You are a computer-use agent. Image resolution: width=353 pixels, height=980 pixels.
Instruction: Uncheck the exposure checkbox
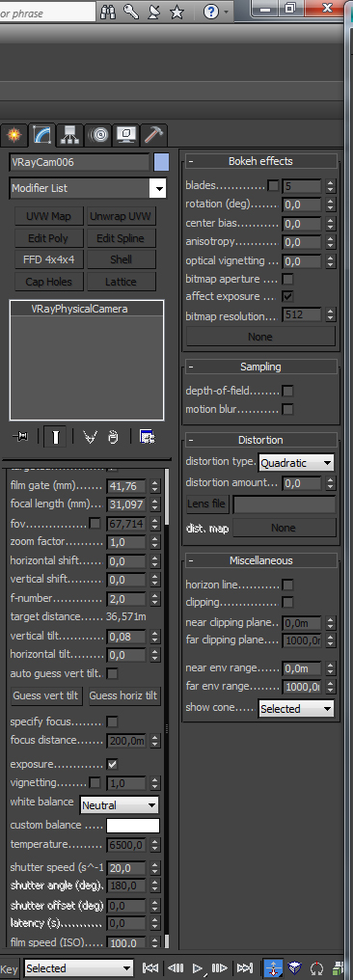click(x=113, y=764)
